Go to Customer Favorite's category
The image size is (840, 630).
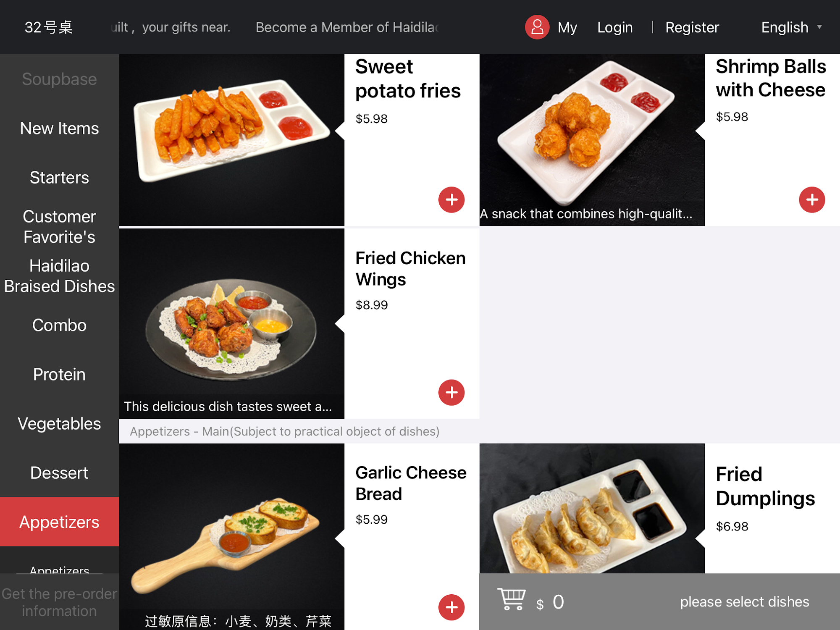[x=59, y=226]
